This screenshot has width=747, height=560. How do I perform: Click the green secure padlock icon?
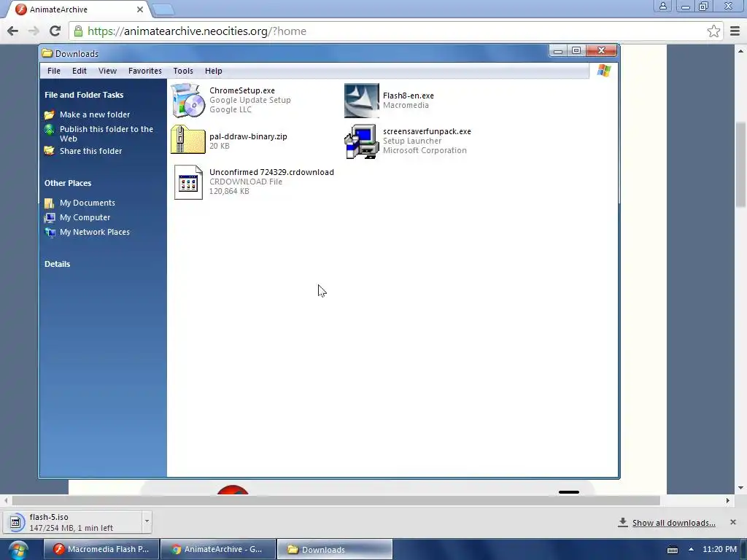(79, 31)
